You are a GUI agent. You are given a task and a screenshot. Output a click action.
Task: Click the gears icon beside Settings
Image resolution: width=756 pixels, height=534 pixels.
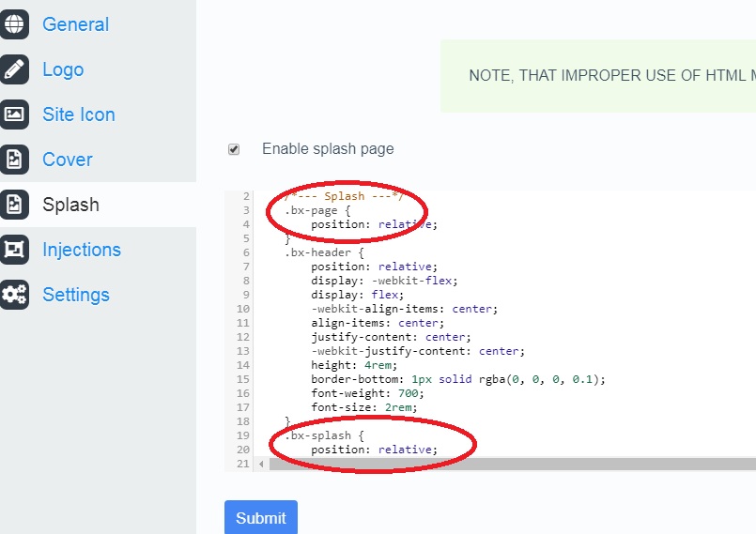pyautogui.click(x=14, y=295)
